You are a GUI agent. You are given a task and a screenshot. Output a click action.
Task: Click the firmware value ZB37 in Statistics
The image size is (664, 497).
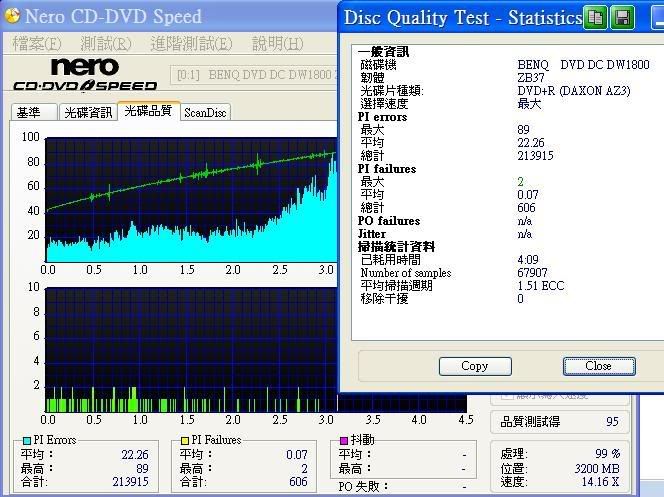tap(531, 78)
